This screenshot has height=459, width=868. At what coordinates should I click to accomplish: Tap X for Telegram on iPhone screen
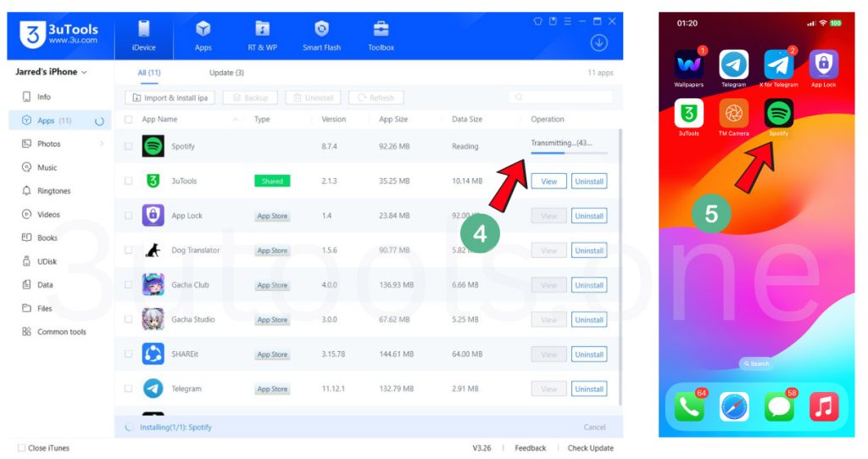[x=778, y=64]
